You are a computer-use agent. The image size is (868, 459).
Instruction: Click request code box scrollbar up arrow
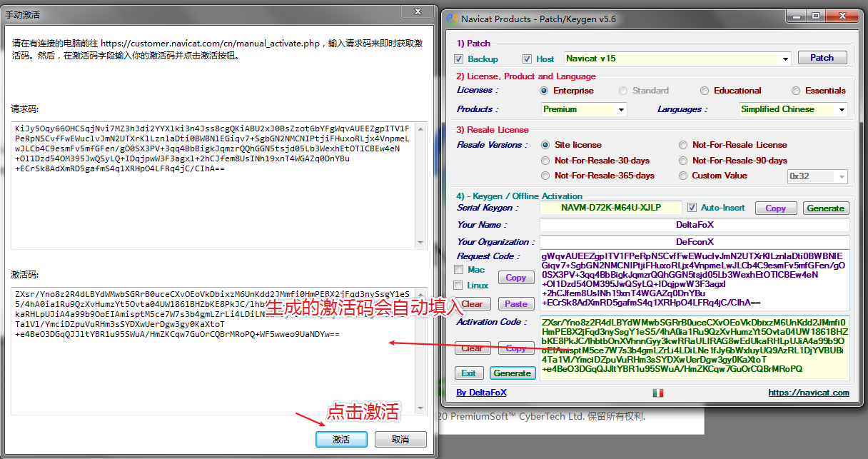[x=421, y=128]
